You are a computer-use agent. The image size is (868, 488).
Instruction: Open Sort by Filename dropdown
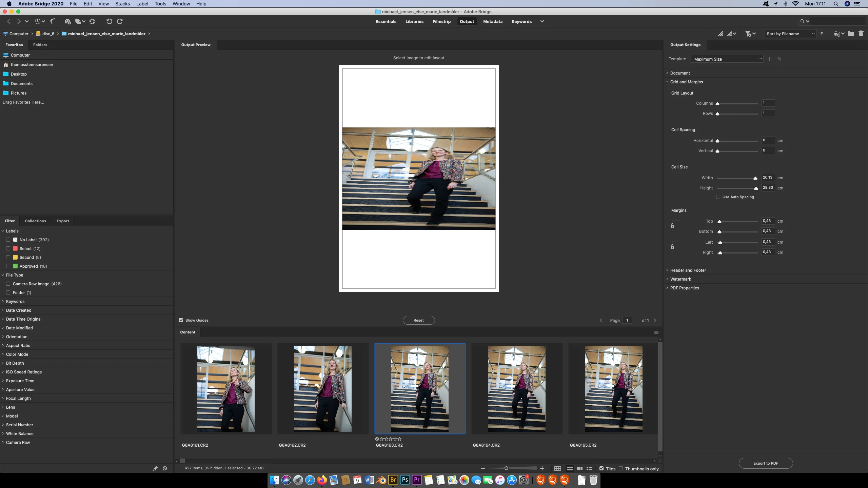point(790,34)
